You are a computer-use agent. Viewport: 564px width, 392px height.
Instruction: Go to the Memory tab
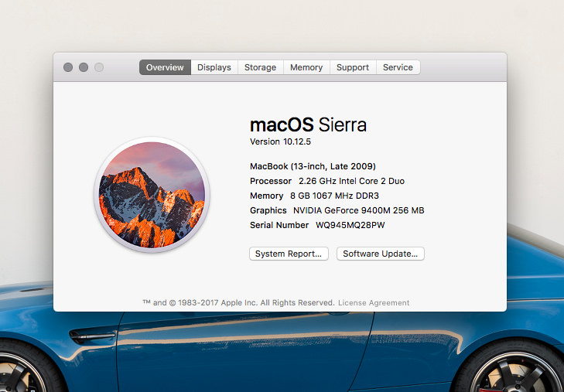(x=306, y=67)
